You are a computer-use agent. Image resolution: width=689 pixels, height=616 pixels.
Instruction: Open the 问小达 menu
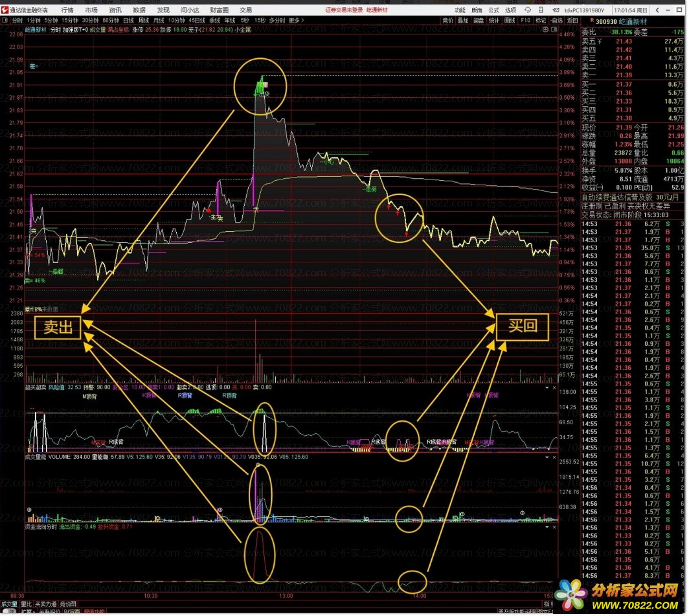pyautogui.click(x=190, y=10)
